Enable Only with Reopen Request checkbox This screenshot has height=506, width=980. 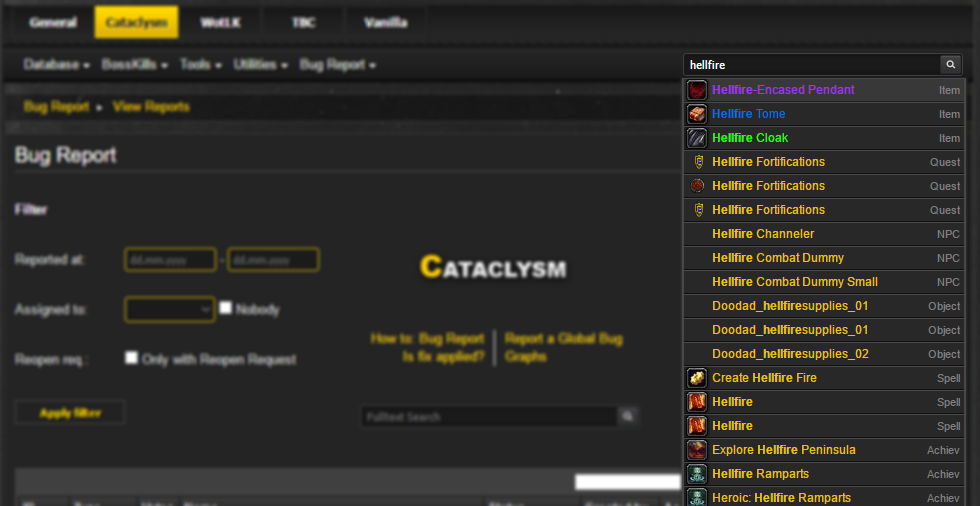click(x=131, y=357)
